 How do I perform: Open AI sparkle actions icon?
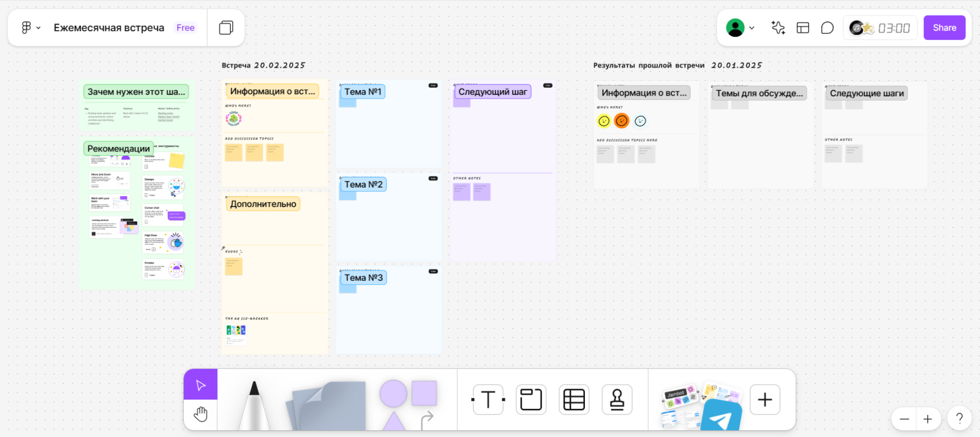778,28
